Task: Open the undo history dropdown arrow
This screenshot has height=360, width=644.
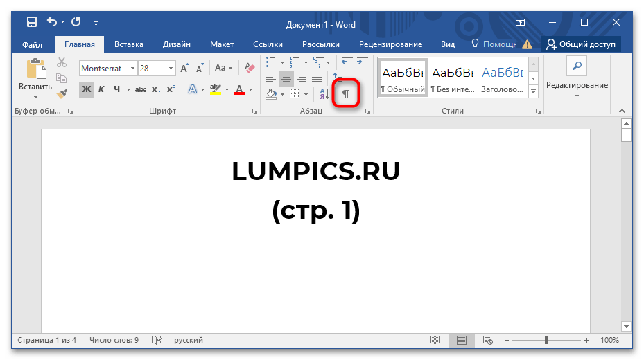Action: coord(63,21)
